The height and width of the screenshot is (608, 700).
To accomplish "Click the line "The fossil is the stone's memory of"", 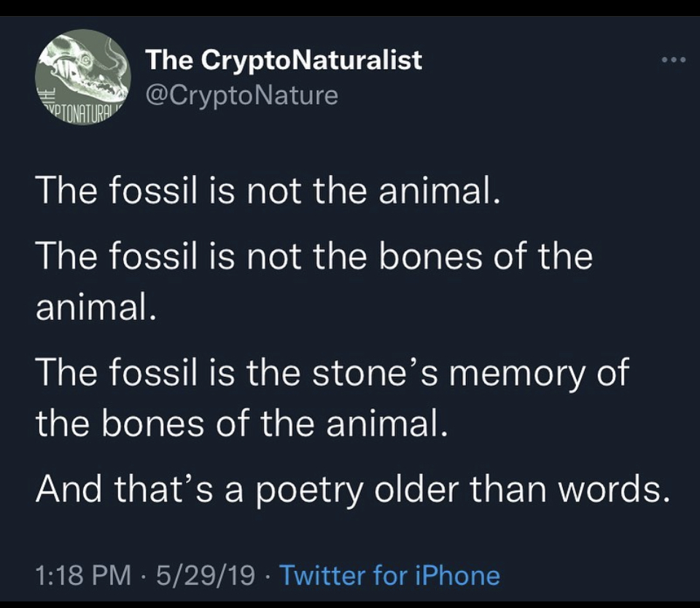I will coord(332,373).
